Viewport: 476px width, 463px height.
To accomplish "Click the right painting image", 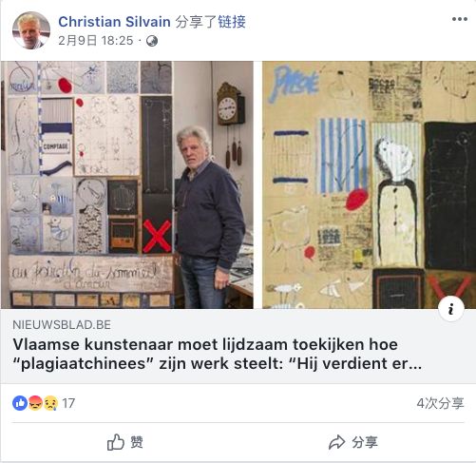I will pyautogui.click(x=369, y=184).
